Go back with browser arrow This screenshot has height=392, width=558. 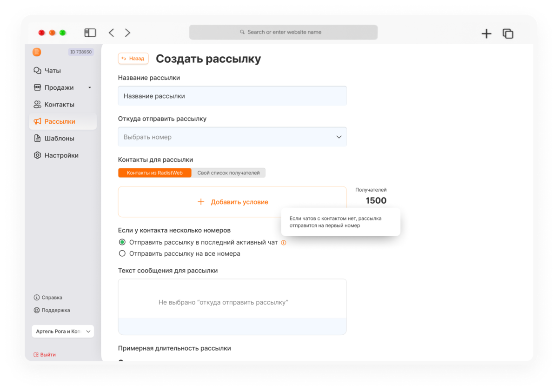point(111,33)
